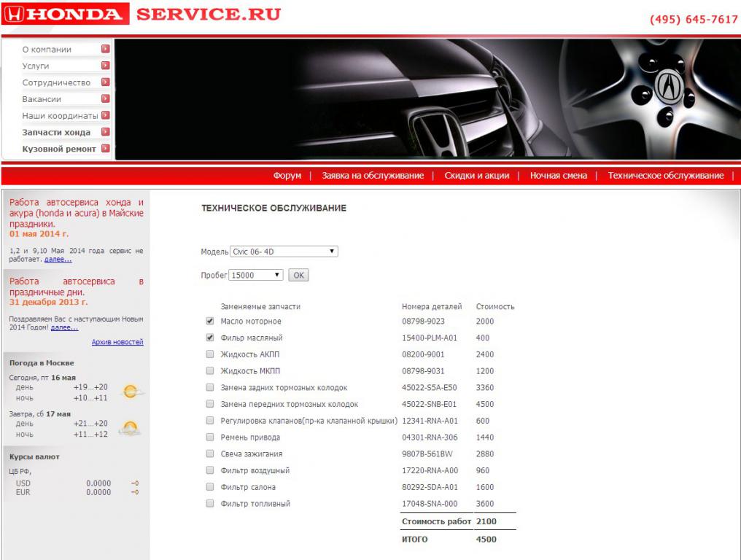741x560 pixels.
Task: Click the Honda car banner image
Action: click(x=427, y=99)
